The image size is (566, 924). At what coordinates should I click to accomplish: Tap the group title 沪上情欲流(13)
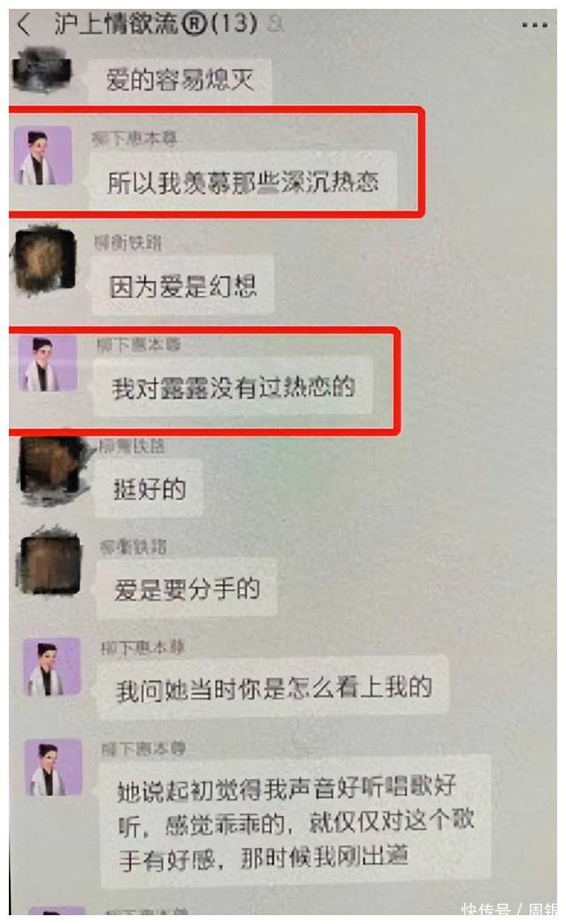pos(156,24)
